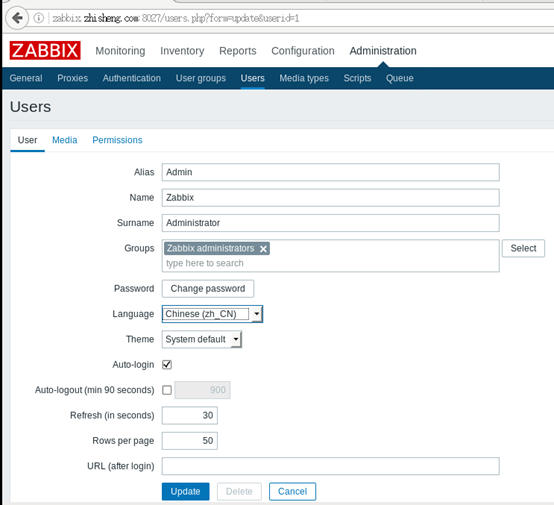Go to the Users submenu

coord(253,78)
